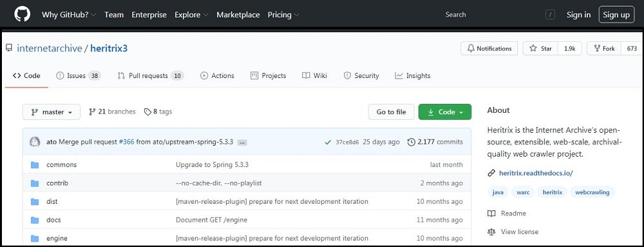
Task: Open the Wiki tab
Action: click(x=315, y=75)
